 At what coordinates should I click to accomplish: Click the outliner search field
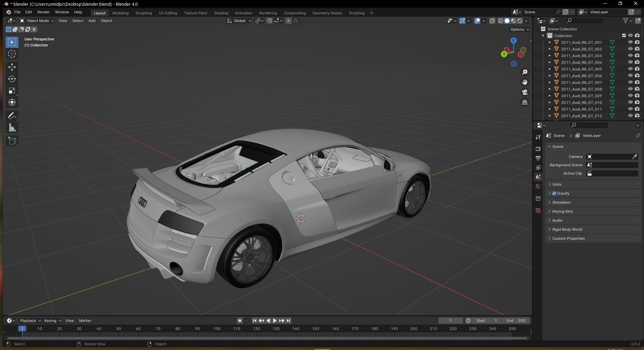[585, 21]
